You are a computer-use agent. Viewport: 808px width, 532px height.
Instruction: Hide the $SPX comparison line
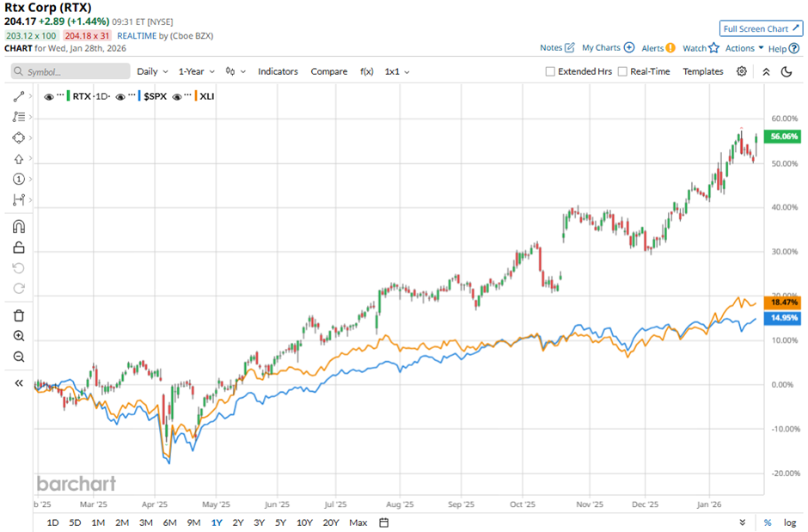(120, 96)
